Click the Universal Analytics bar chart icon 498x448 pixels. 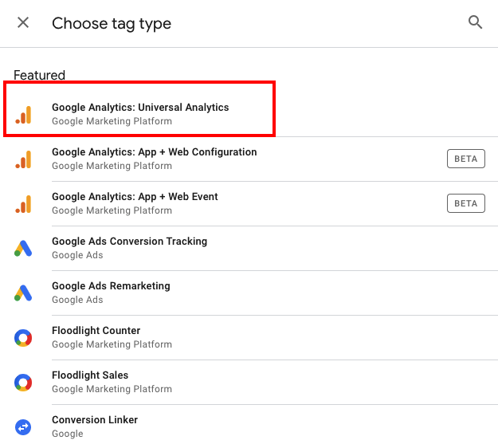23,115
